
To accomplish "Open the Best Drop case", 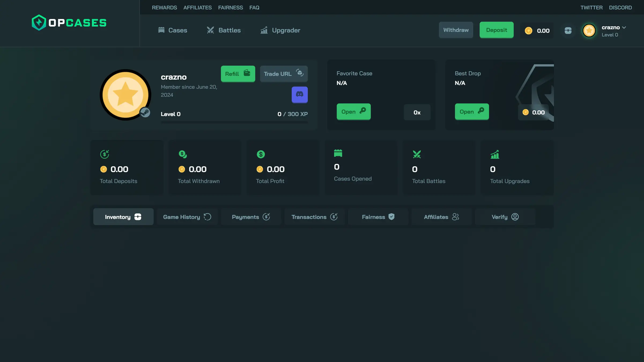I will (472, 111).
